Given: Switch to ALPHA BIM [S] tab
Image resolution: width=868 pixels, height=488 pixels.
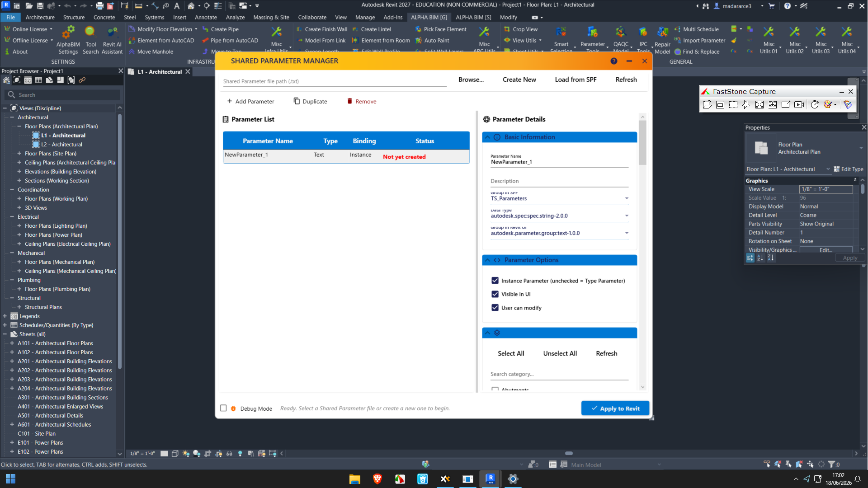Looking at the screenshot, I should point(473,17).
